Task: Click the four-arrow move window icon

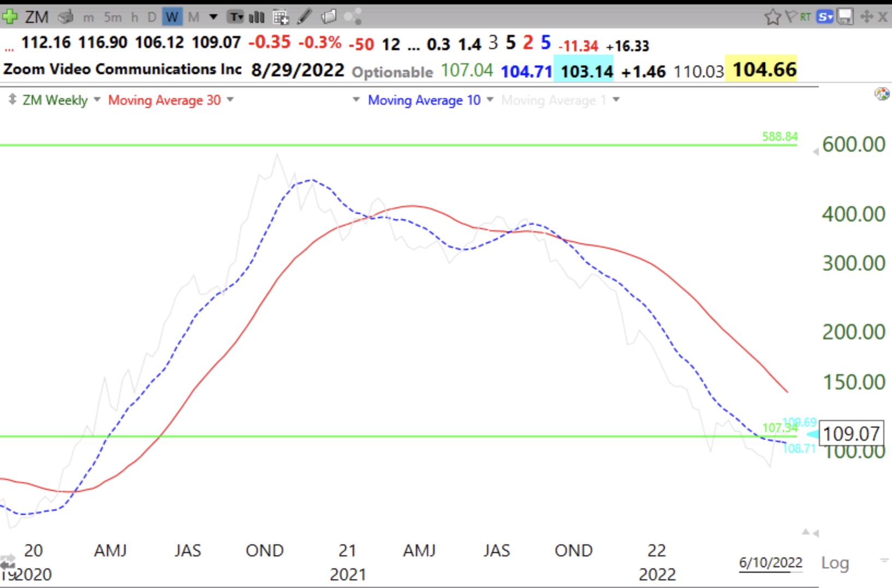Action: pyautogui.click(x=866, y=17)
